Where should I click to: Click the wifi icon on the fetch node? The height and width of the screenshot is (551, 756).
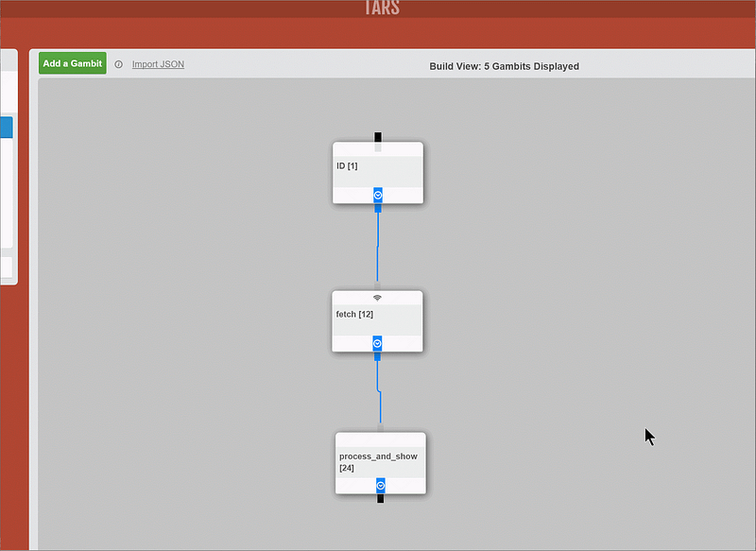pos(377,298)
